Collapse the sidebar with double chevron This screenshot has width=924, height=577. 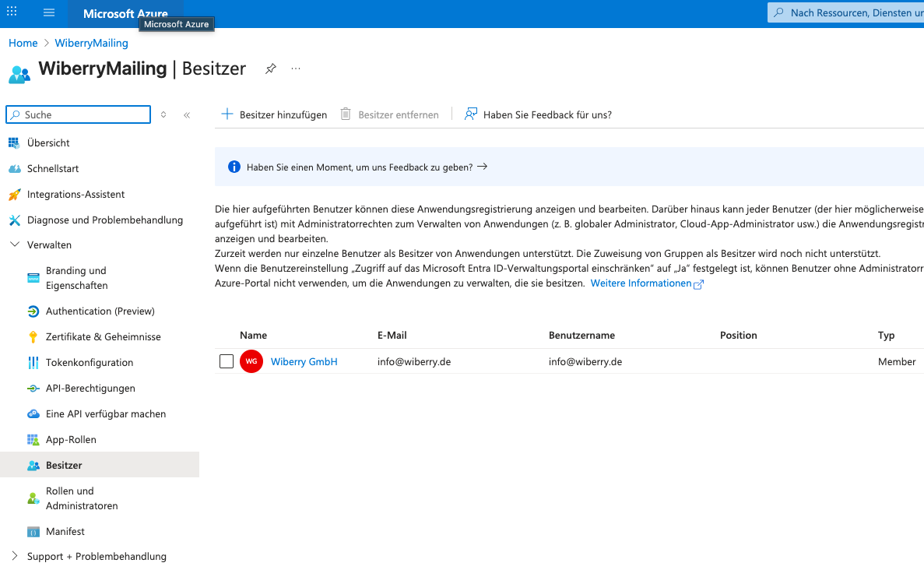pos(187,115)
